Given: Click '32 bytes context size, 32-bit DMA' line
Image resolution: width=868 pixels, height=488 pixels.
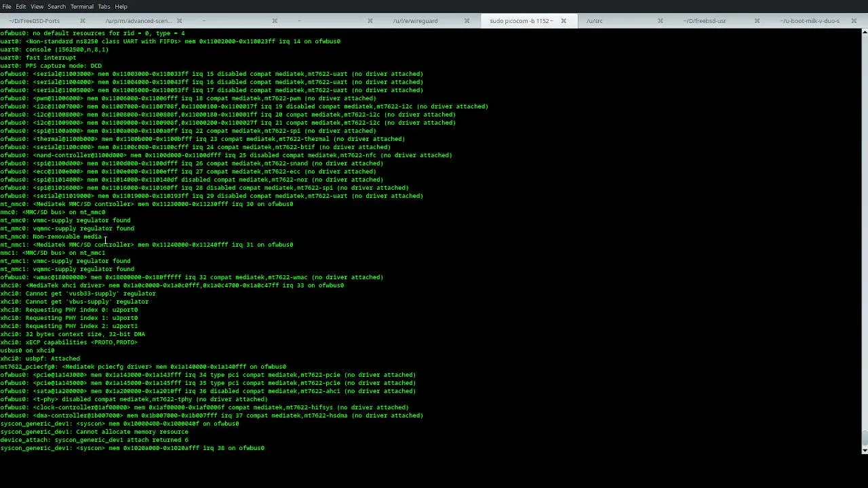Looking at the screenshot, I should click(73, 334).
